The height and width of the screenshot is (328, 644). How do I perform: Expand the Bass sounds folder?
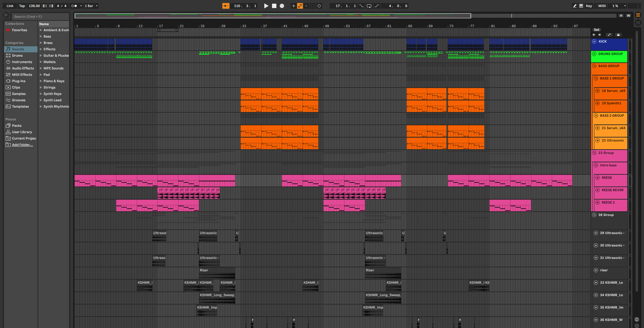pyautogui.click(x=41, y=37)
